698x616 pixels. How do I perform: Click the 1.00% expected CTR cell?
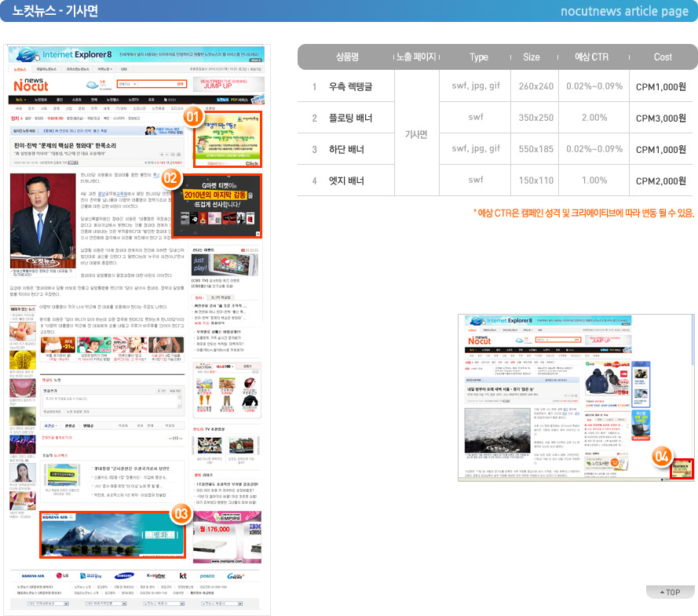[594, 180]
